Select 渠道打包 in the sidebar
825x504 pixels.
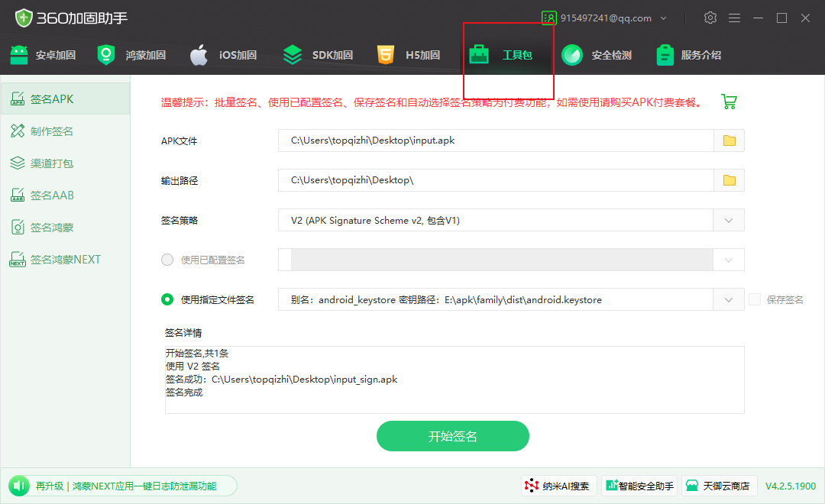(65, 163)
